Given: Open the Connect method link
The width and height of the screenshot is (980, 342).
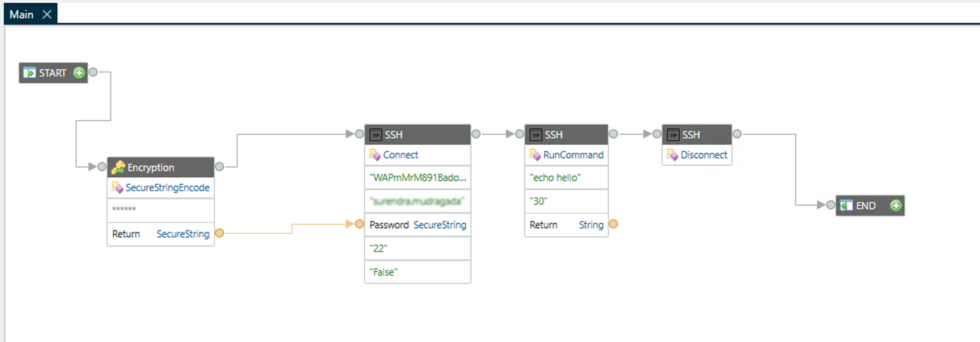Looking at the screenshot, I should pos(400,155).
